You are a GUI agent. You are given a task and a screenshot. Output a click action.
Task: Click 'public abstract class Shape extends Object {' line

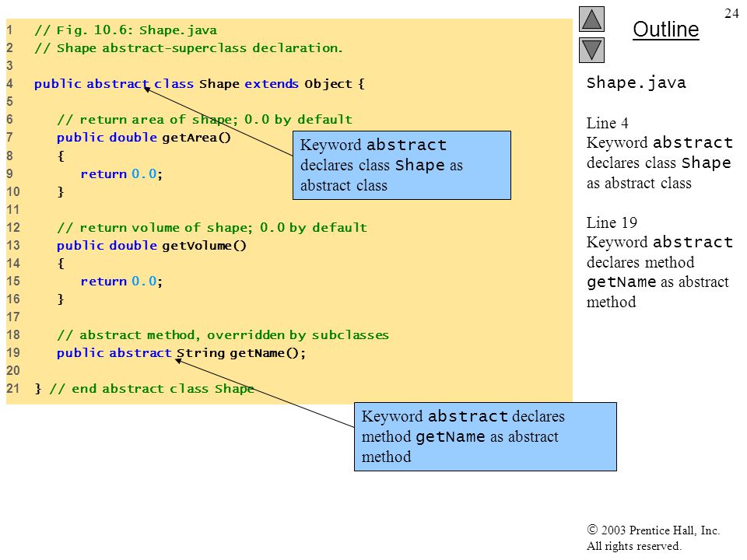199,84
